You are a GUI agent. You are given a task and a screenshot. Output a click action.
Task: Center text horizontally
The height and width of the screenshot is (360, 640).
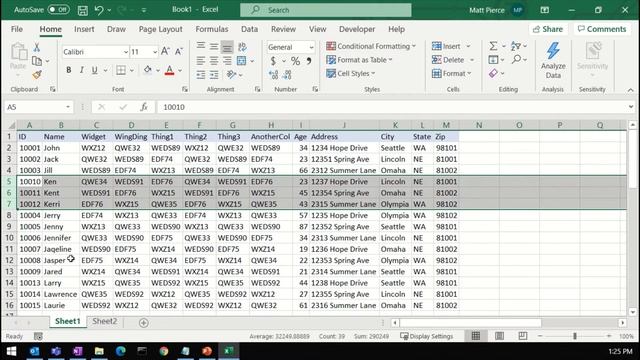pyautogui.click(x=214, y=61)
